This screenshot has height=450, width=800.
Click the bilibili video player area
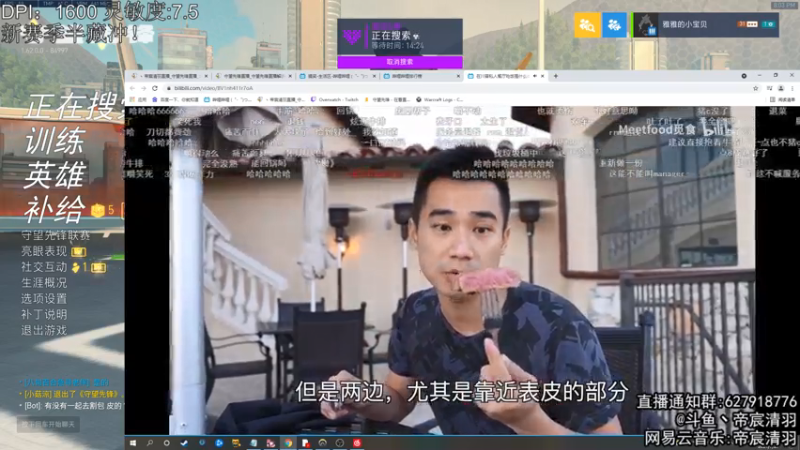coord(462,270)
